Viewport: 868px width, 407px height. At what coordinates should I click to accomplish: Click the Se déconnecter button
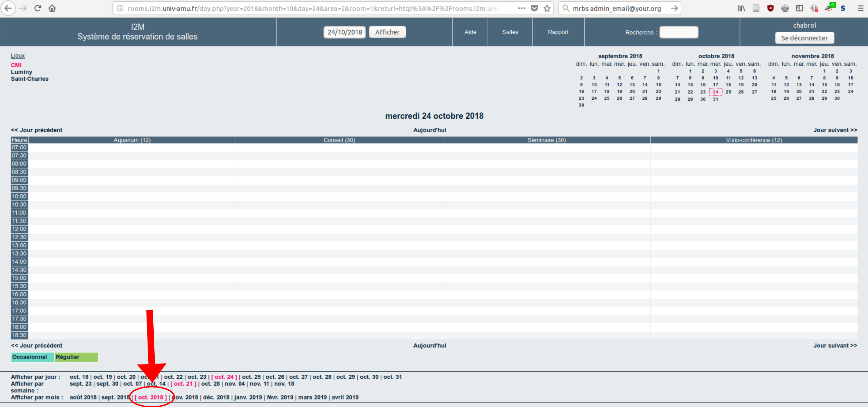(804, 38)
